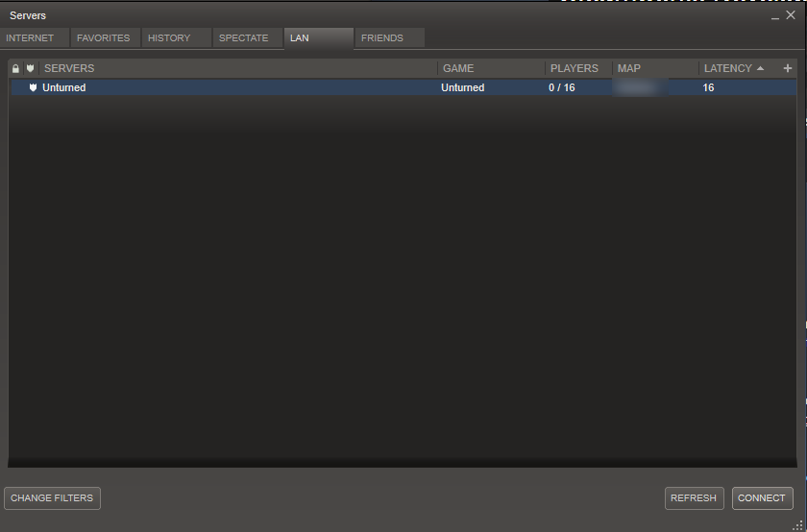Viewport: 807px width, 532px height.
Task: Click the VAC shield icon on Unturned row
Action: (33, 87)
